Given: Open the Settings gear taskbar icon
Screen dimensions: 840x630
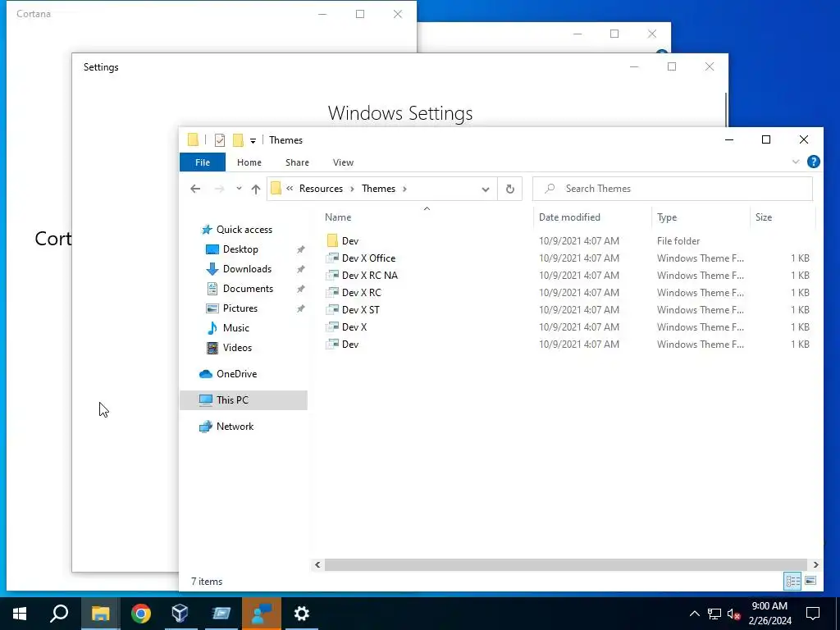Looking at the screenshot, I should 302,614.
